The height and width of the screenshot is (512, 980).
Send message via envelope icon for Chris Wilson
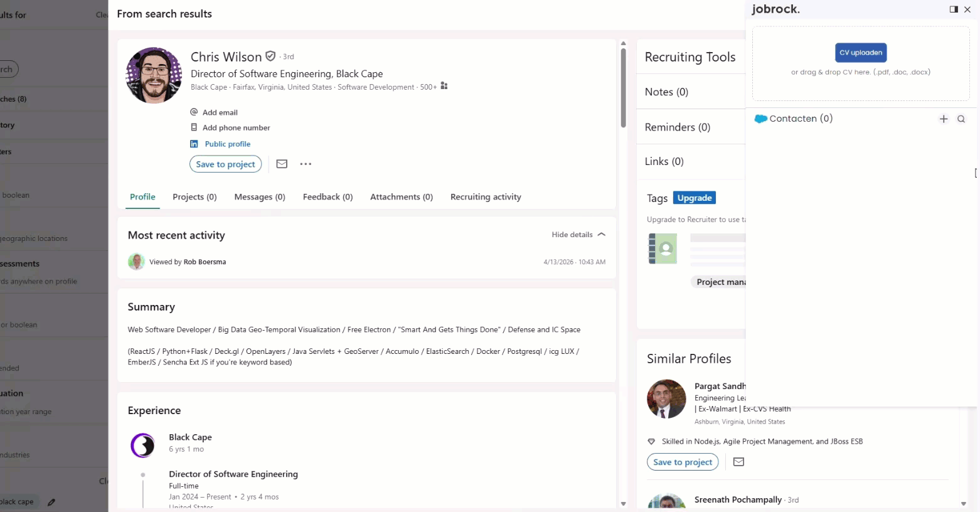pos(282,164)
